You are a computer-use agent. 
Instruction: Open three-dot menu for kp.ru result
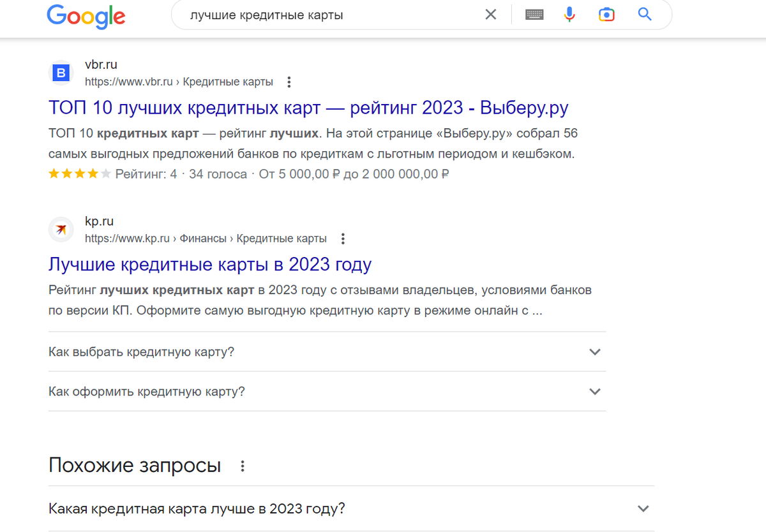[x=343, y=239]
